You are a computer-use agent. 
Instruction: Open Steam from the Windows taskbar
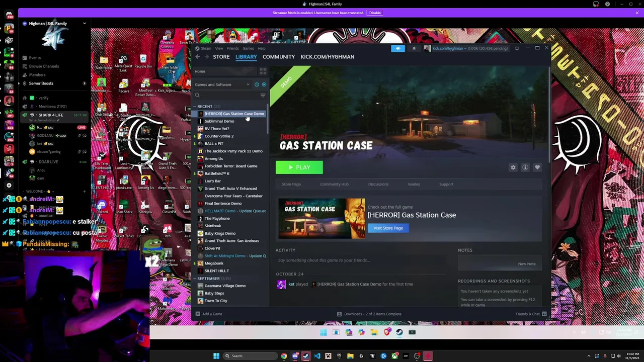tap(305, 356)
